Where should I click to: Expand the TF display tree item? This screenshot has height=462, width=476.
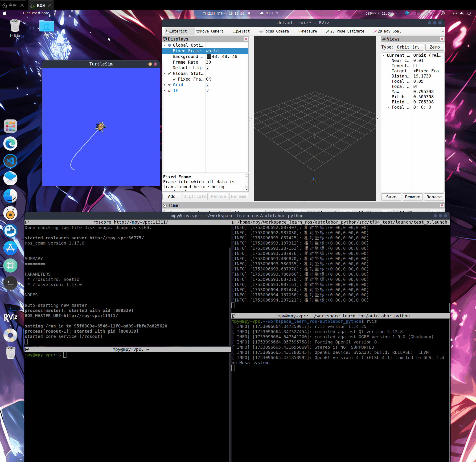(x=165, y=90)
